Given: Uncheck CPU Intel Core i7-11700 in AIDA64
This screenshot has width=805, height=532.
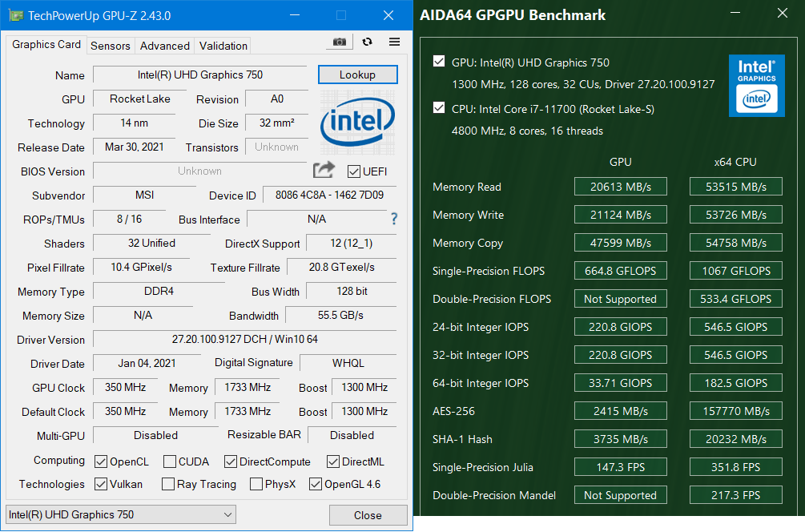Looking at the screenshot, I should (x=439, y=108).
